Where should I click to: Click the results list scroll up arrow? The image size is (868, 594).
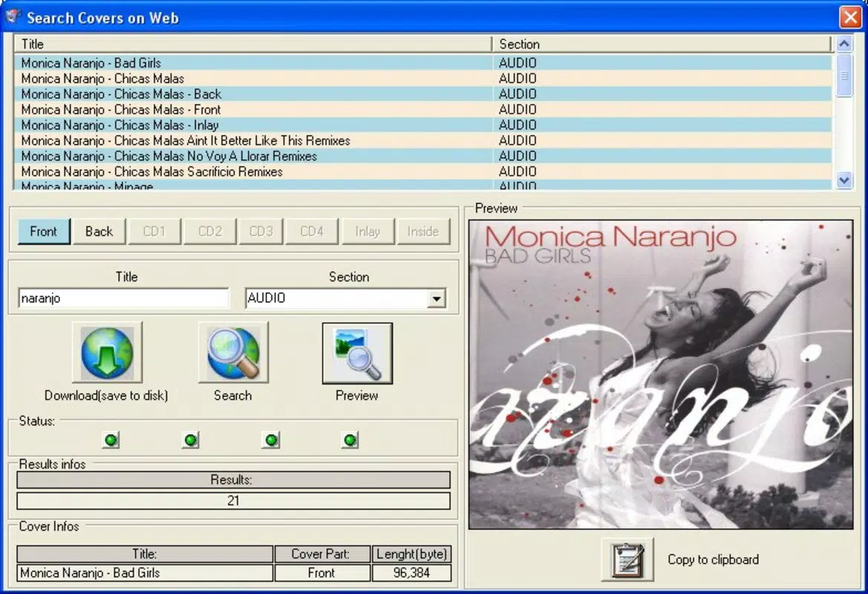click(x=844, y=44)
